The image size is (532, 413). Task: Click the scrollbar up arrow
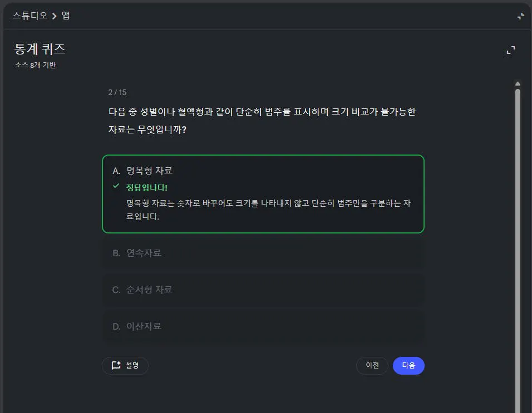coord(518,84)
